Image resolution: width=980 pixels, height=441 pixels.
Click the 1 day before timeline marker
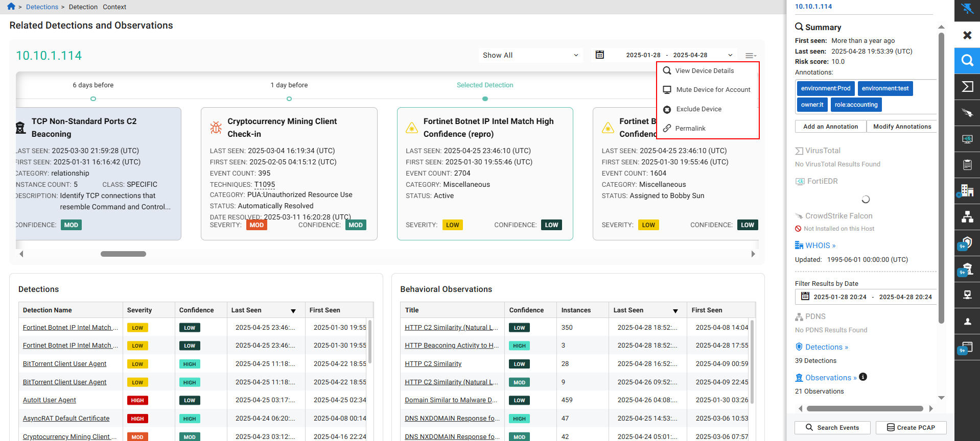click(x=289, y=99)
